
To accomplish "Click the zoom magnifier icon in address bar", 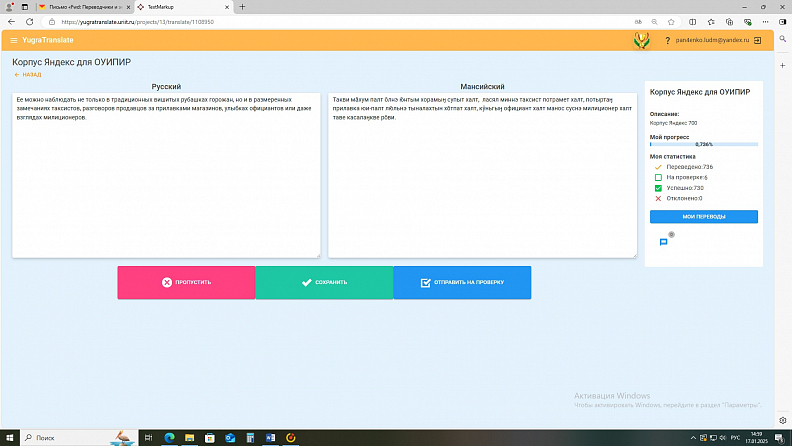I will tap(654, 22).
